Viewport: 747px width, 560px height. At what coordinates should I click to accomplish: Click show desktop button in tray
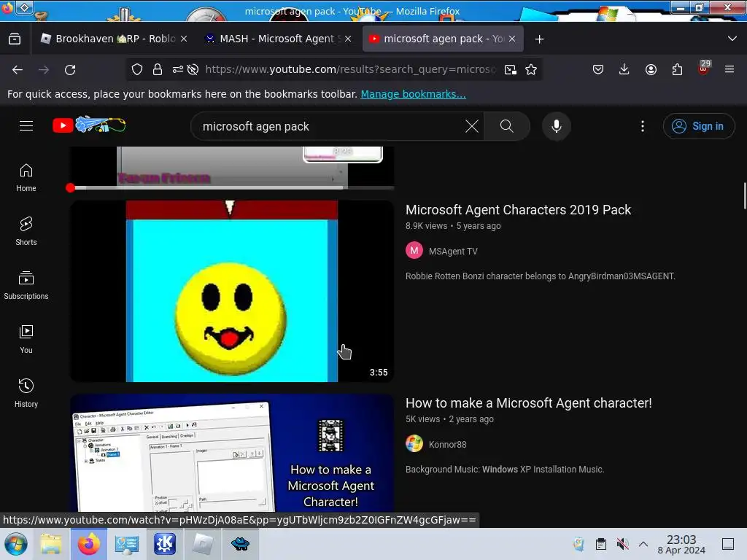[x=728, y=544]
